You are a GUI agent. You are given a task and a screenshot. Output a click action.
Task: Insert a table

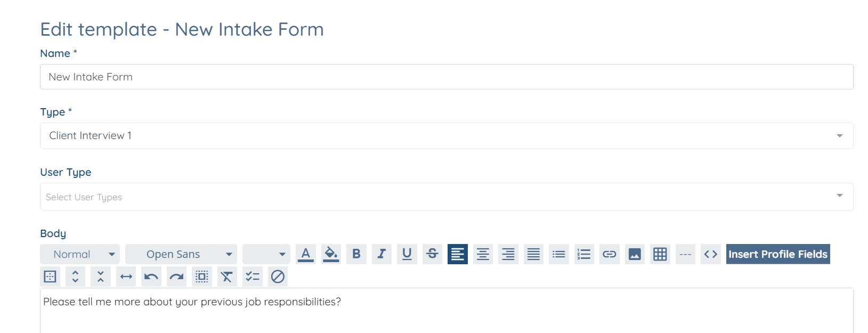660,254
